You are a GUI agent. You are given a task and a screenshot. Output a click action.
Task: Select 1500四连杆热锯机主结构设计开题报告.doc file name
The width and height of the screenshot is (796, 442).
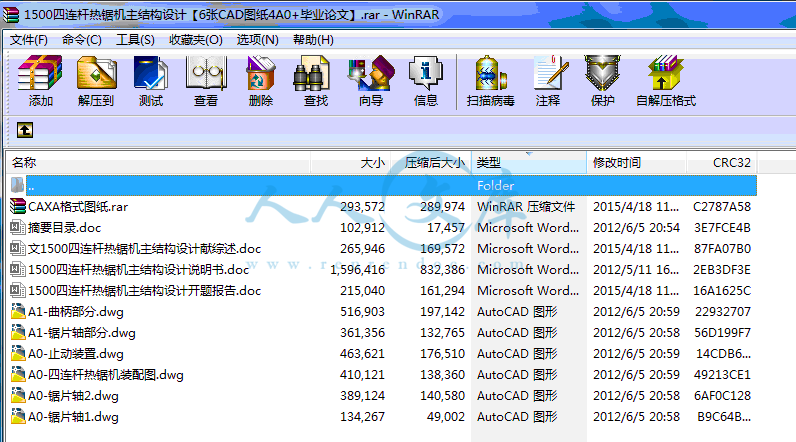(x=145, y=291)
